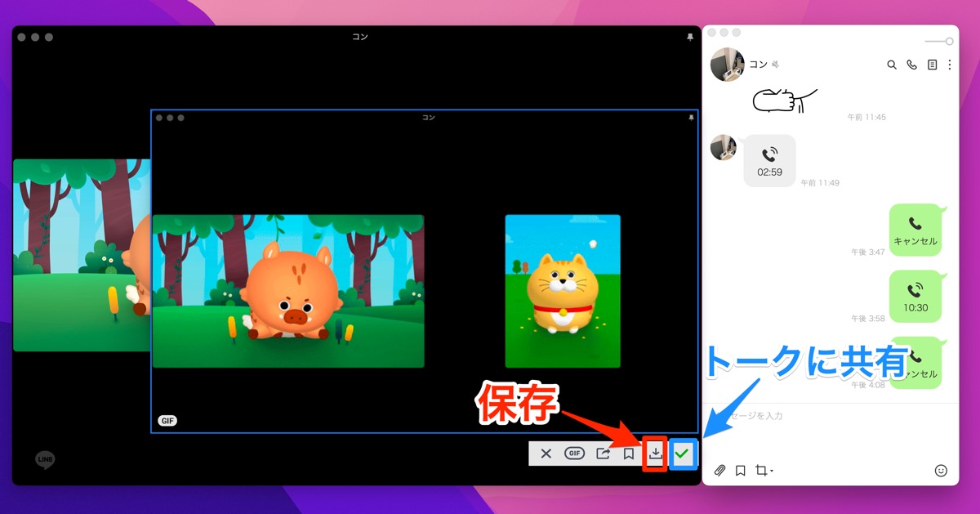Viewport: 980px width, 514px height.
Task: Confirm sharing with the green checkmark button
Action: tap(684, 454)
